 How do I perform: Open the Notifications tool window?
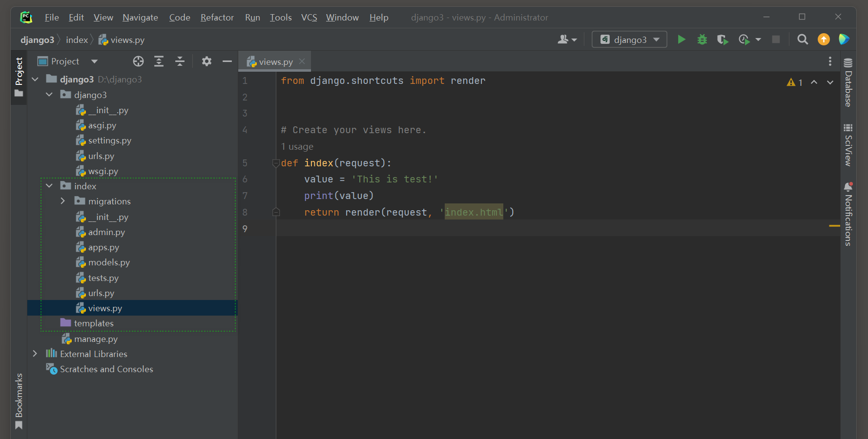point(848,214)
